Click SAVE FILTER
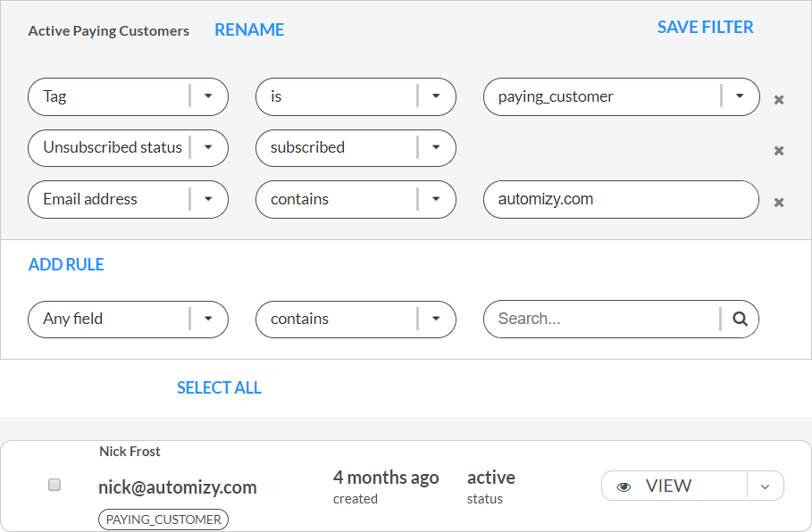This screenshot has height=532, width=812. click(705, 27)
